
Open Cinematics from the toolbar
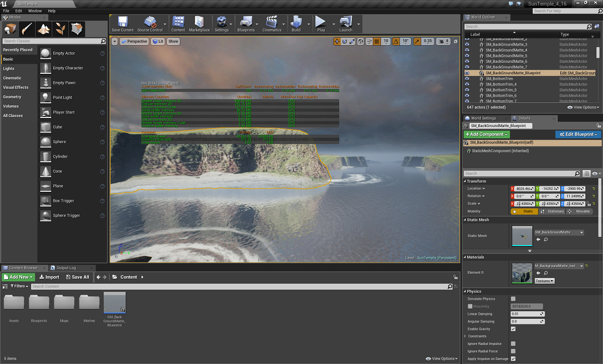pos(272,23)
